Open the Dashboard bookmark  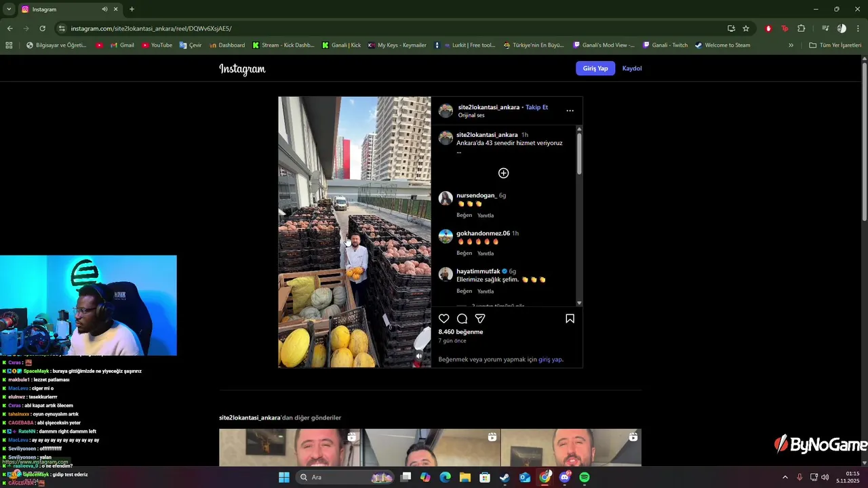(x=227, y=45)
